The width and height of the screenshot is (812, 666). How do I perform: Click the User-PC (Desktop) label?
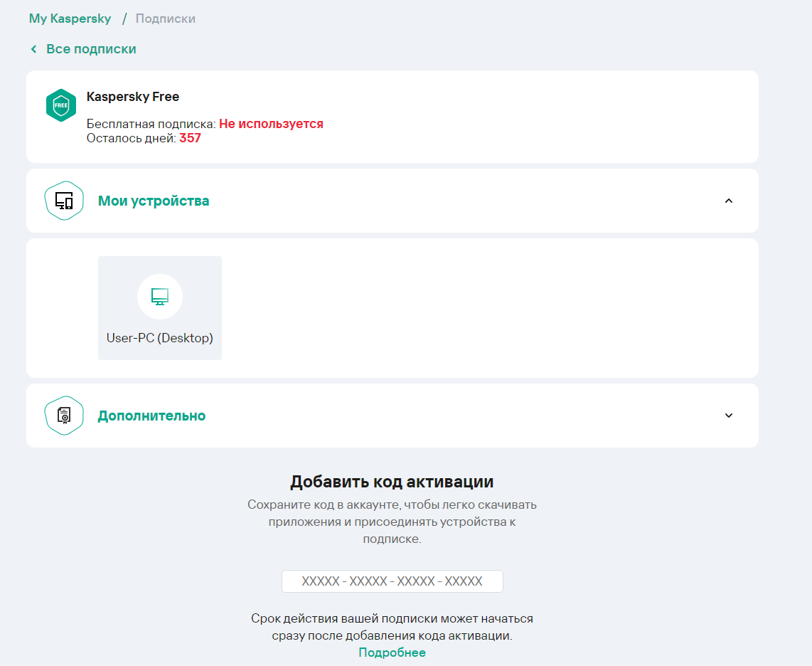(160, 338)
